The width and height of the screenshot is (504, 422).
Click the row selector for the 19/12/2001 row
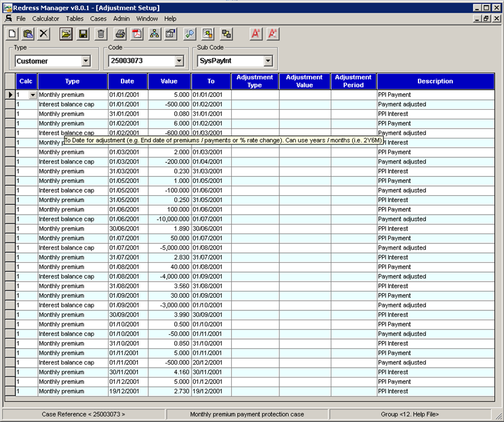coord(10,391)
